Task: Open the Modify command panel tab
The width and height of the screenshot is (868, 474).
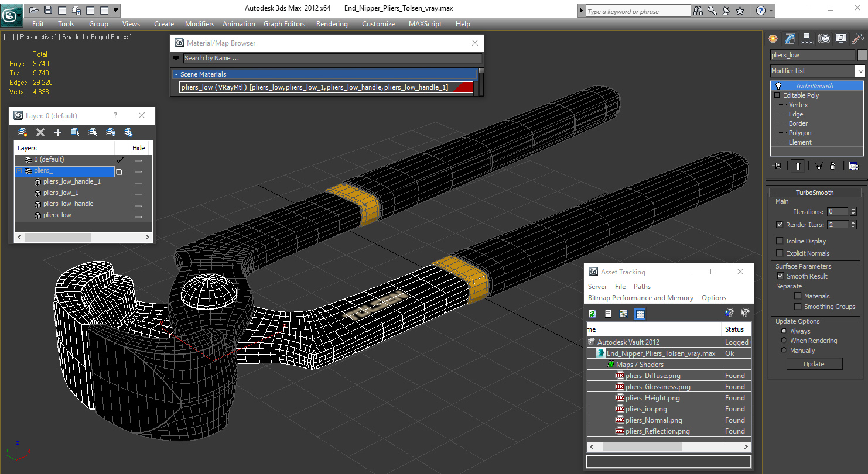Action: 790,39
